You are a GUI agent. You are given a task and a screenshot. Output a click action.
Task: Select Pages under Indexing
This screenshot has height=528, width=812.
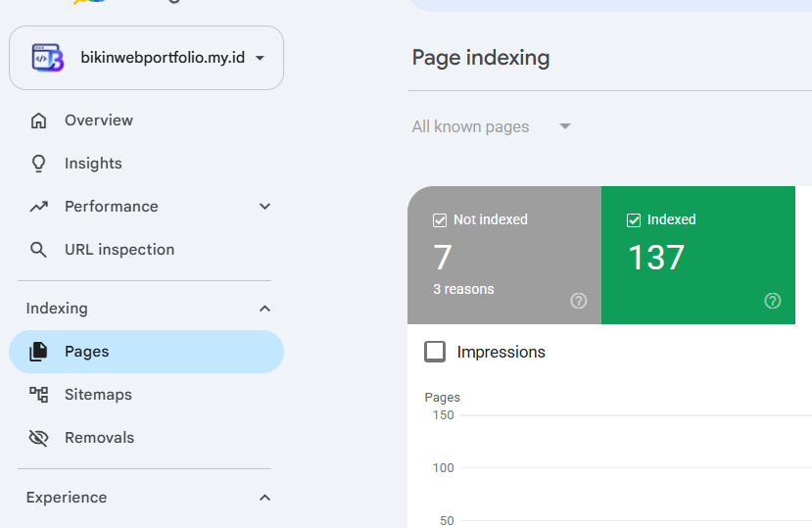click(x=147, y=352)
